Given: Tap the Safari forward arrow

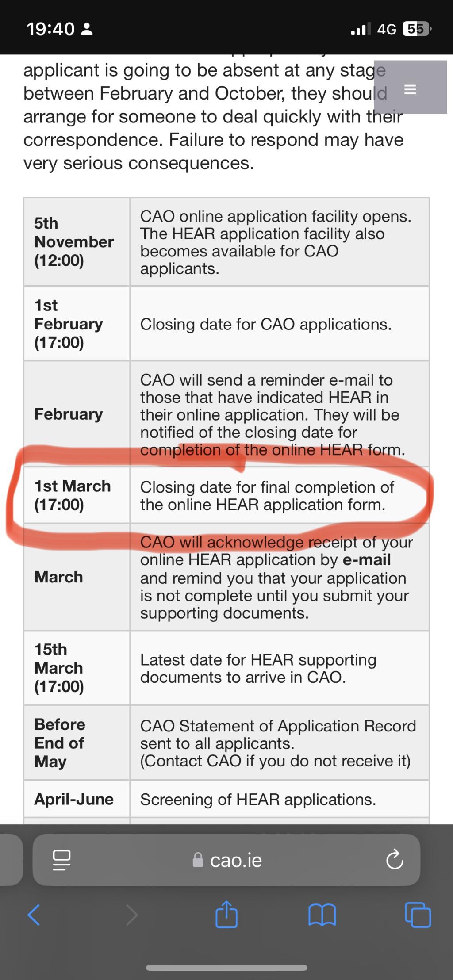Looking at the screenshot, I should [132, 915].
